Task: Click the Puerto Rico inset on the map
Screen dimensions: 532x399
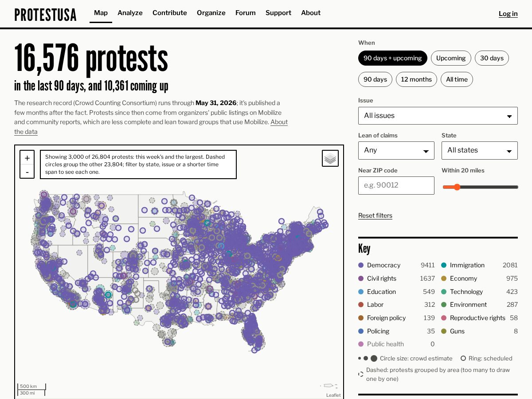Action: (x=329, y=386)
